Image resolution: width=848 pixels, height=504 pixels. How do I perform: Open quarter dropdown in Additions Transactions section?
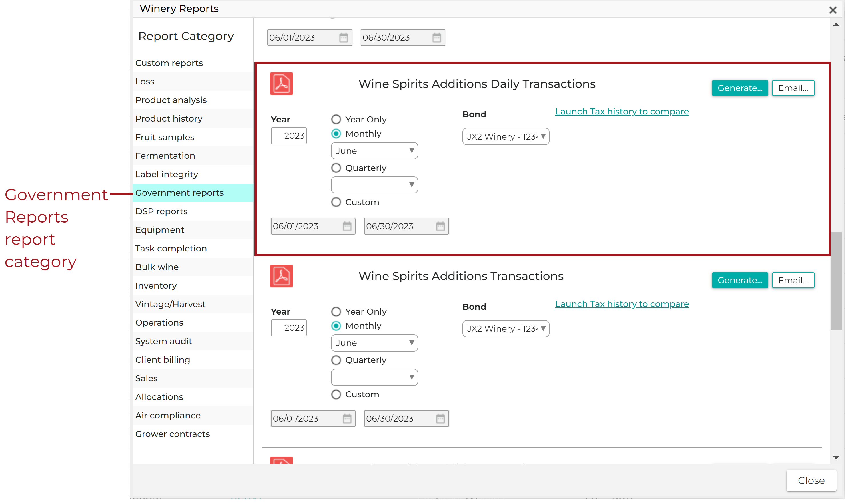click(x=374, y=377)
